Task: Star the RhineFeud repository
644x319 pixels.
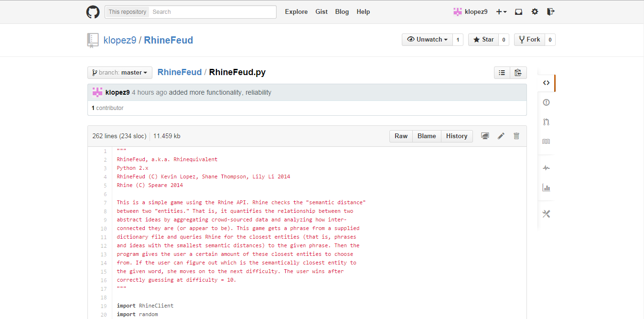Action: (483, 40)
